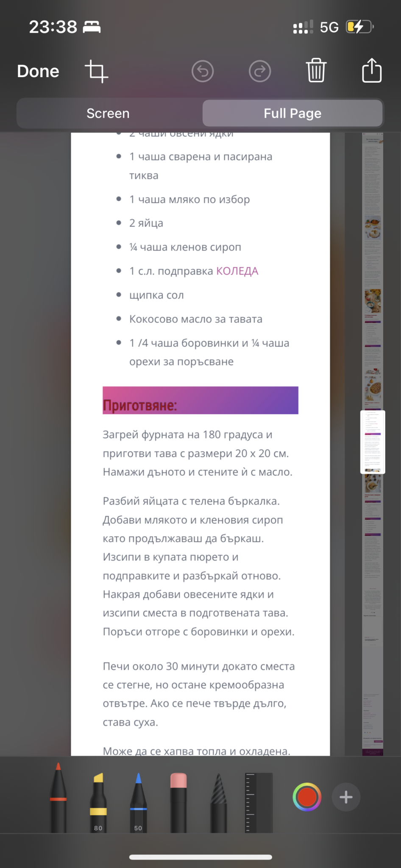The image size is (401, 868).
Task: Tap the food photo thumbnail near top of page strip
Action: pos(373,228)
